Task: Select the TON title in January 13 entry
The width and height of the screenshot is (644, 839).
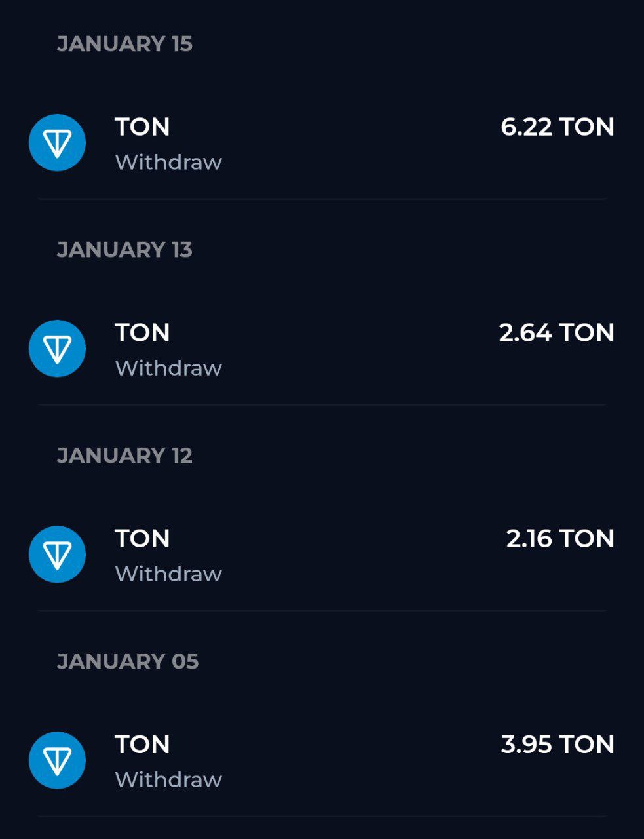Action: [x=142, y=333]
